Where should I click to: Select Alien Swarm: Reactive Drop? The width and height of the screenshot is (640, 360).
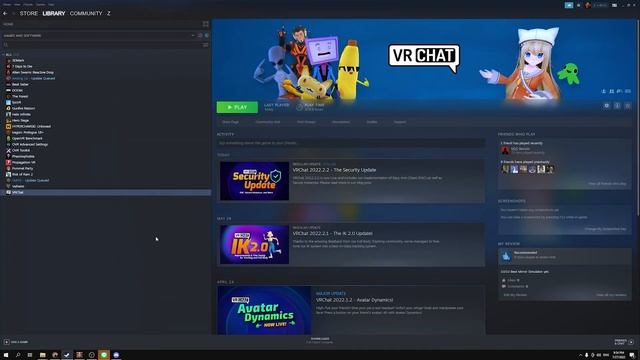[33, 72]
